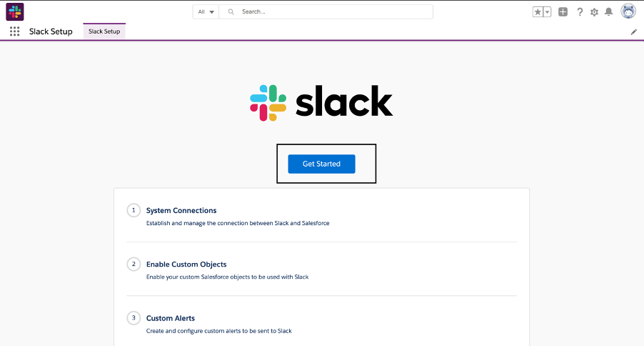The image size is (644, 346).
Task: Click the step 2 number circle
Action: (x=134, y=264)
